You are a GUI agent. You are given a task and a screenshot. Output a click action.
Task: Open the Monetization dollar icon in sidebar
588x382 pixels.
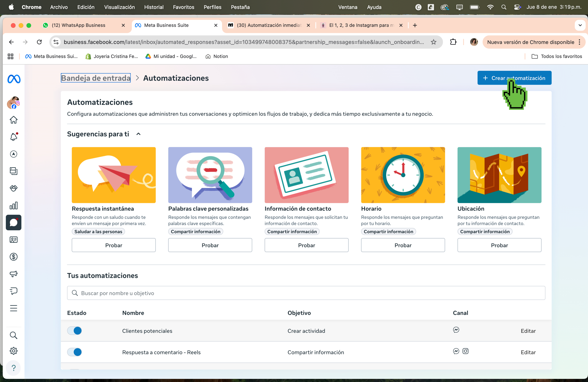[x=14, y=257]
